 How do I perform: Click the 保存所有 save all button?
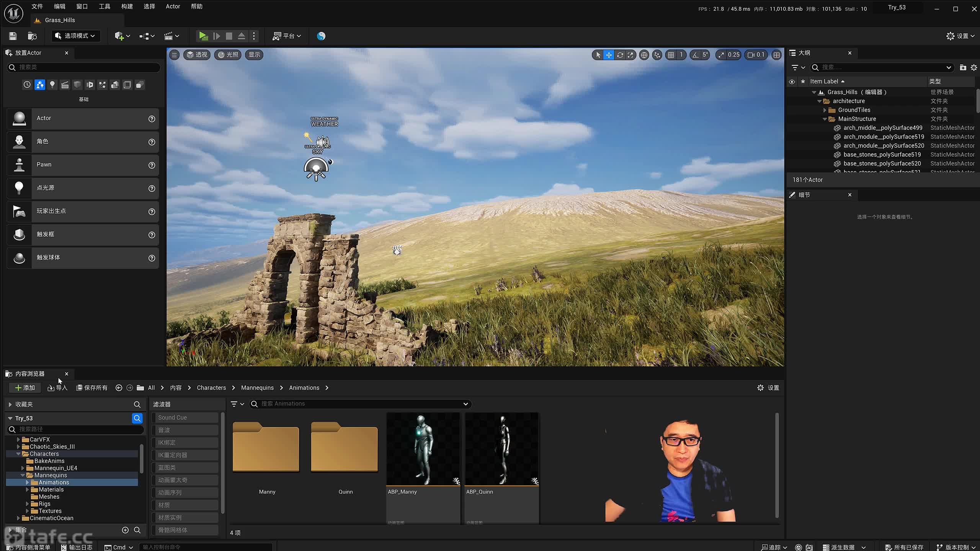click(92, 388)
